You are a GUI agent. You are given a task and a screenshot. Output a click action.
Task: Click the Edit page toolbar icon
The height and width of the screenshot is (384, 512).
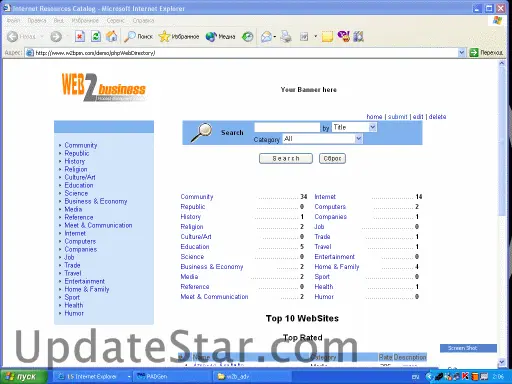[304, 36]
